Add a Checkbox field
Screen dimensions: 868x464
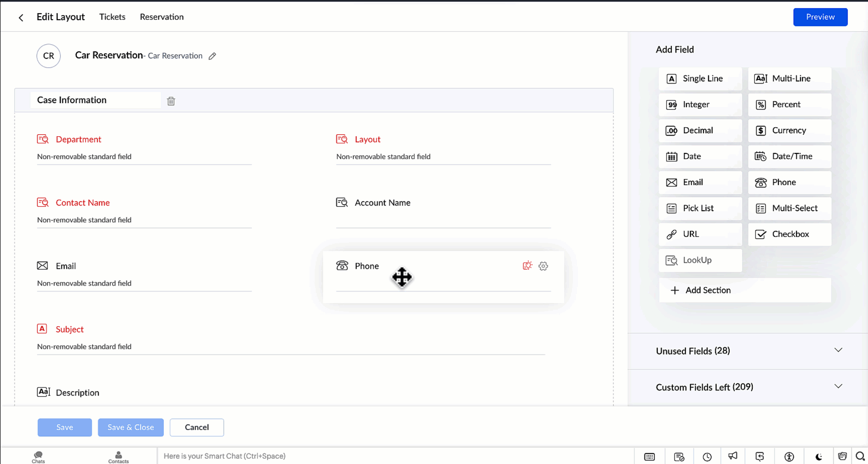coord(790,234)
